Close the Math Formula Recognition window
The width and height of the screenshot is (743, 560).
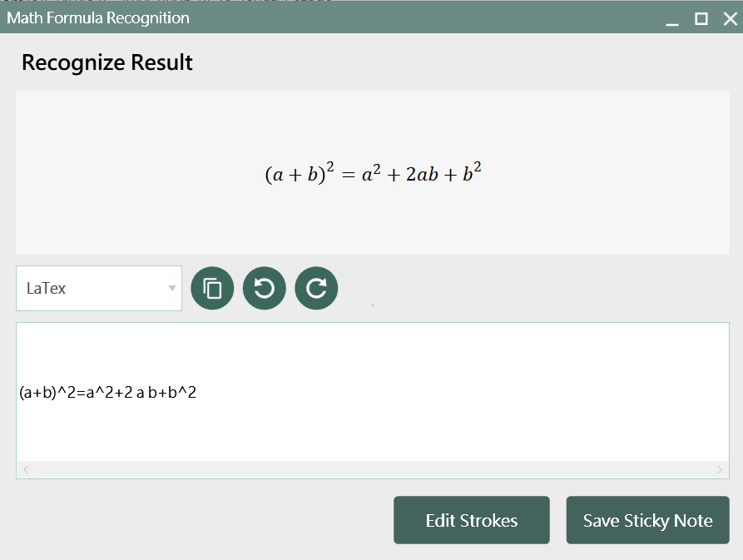click(x=730, y=18)
